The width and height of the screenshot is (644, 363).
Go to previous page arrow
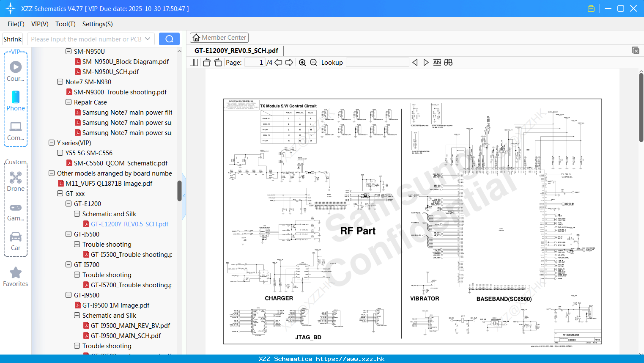tap(278, 63)
